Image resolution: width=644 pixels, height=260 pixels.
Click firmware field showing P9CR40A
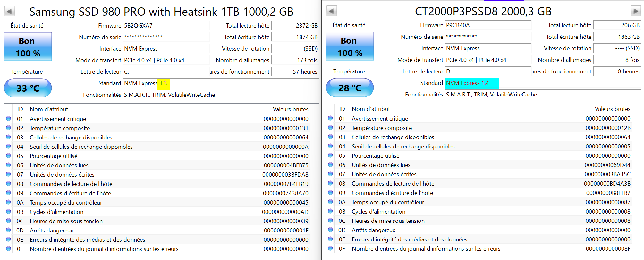coord(488,25)
